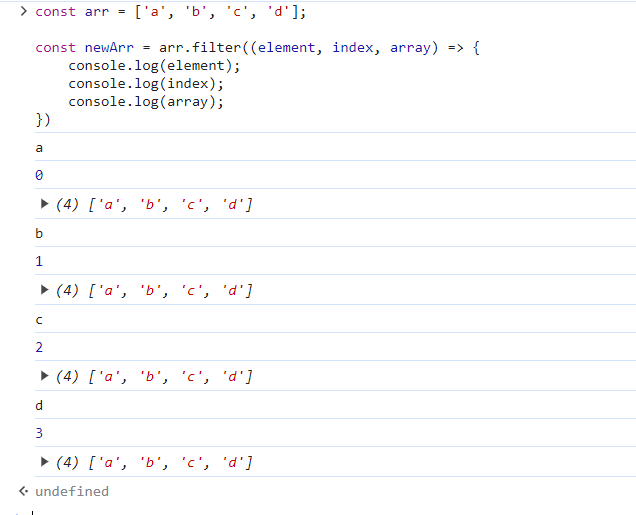The image size is (636, 515).
Task: Click the 'console.log(index);' code line
Action: coord(146,84)
